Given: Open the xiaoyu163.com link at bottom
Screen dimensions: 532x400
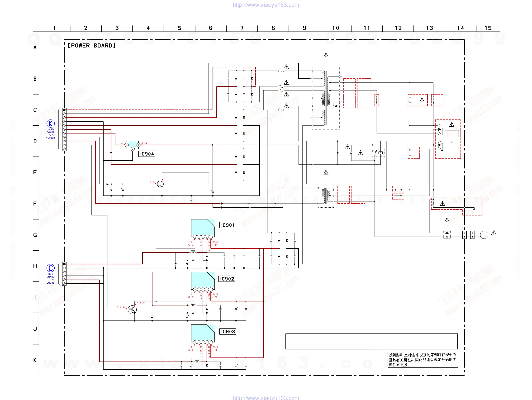Looking at the screenshot, I should (x=266, y=398).
